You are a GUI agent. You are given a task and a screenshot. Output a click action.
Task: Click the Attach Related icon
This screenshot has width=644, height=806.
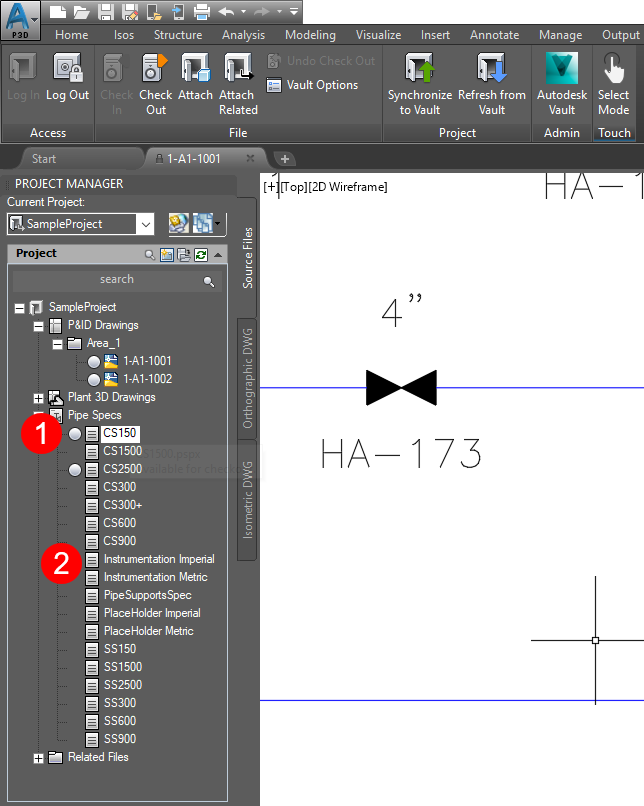click(x=238, y=69)
